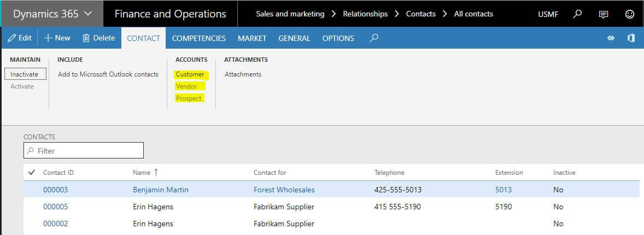Open the company search magnifier icon

(577, 14)
